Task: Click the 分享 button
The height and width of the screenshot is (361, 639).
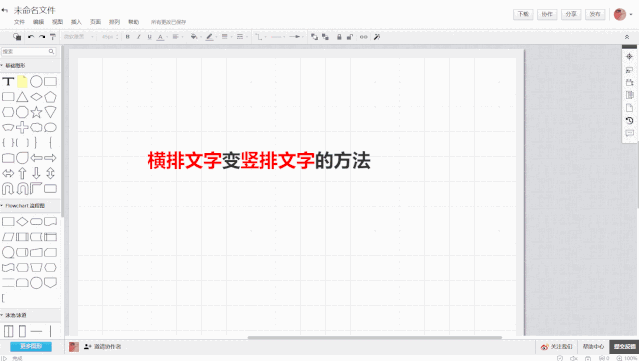Action: (571, 14)
